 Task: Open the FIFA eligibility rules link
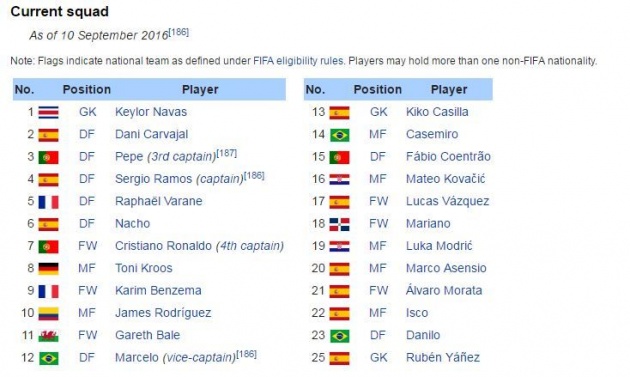coord(298,61)
